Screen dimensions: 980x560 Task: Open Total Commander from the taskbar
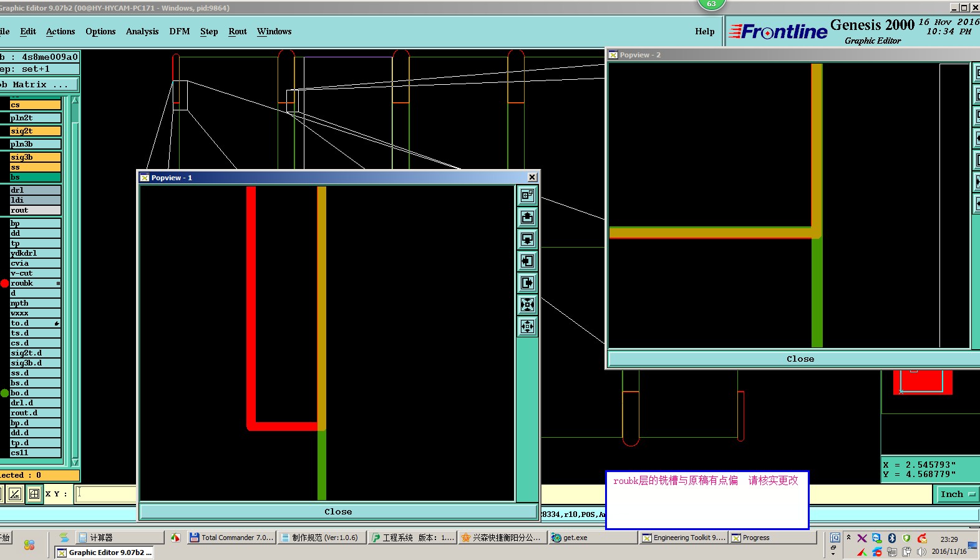coord(231,538)
